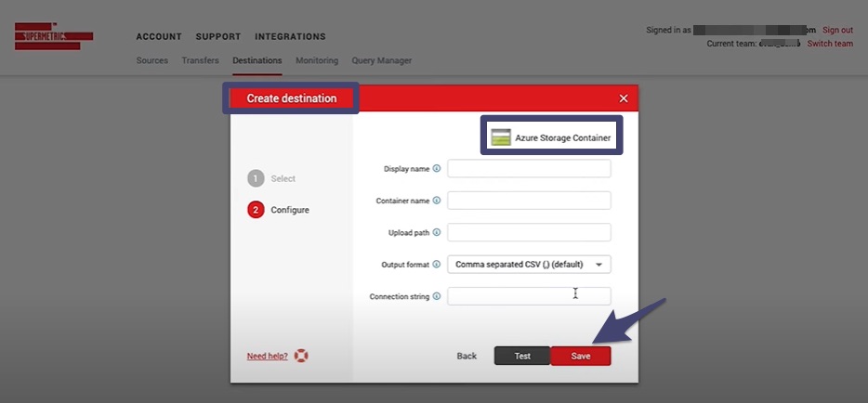This screenshot has width=868, height=403.
Task: Click the Switch team link
Action: click(x=830, y=44)
